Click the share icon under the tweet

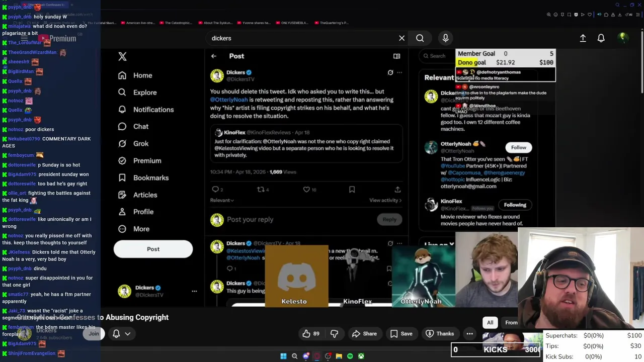pyautogui.click(x=397, y=190)
